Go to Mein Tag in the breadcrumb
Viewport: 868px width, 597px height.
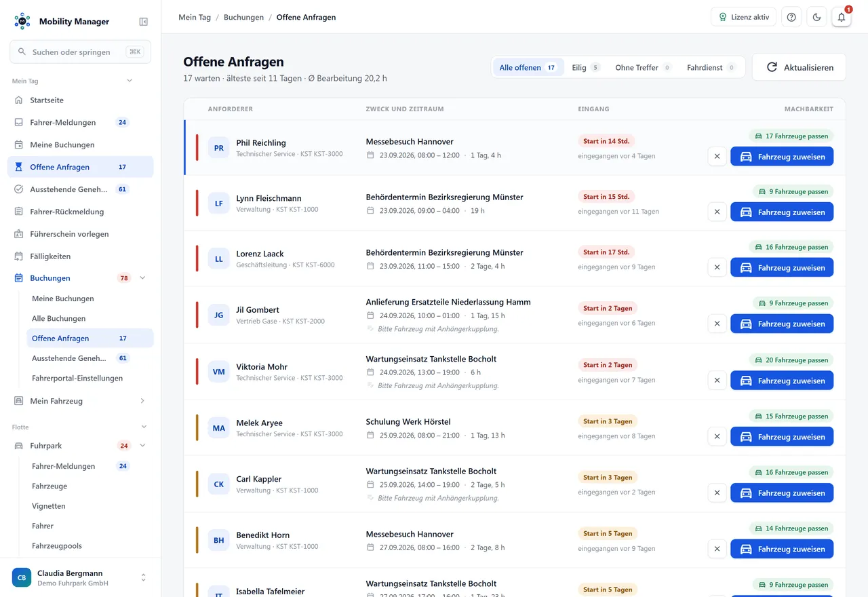tap(195, 18)
